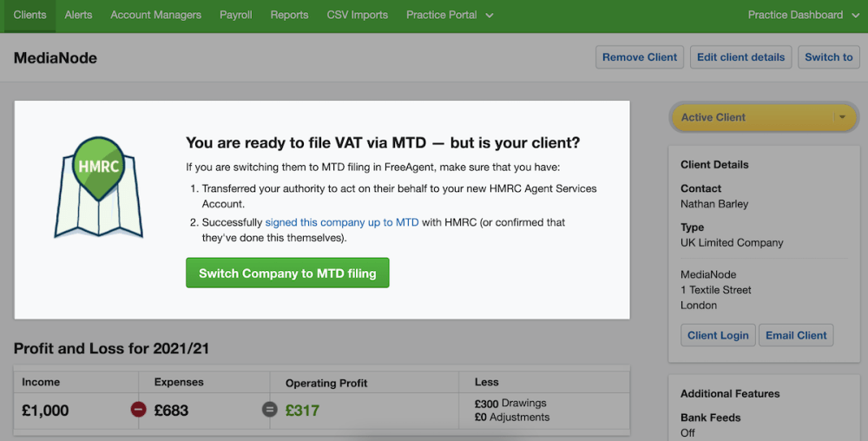Viewport: 868px width, 441px height.
Task: Open the Practice Dashboard dropdown
Action: 803,15
